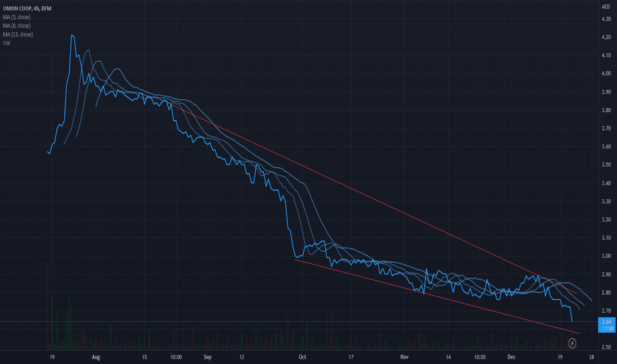Click the UNION COOP, 4h, DFM chart title

[27, 8]
